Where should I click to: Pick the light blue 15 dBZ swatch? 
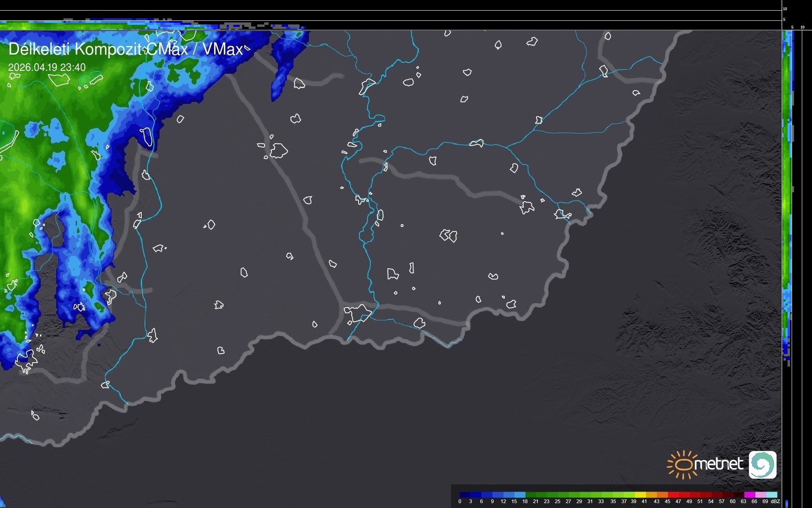(x=520, y=495)
